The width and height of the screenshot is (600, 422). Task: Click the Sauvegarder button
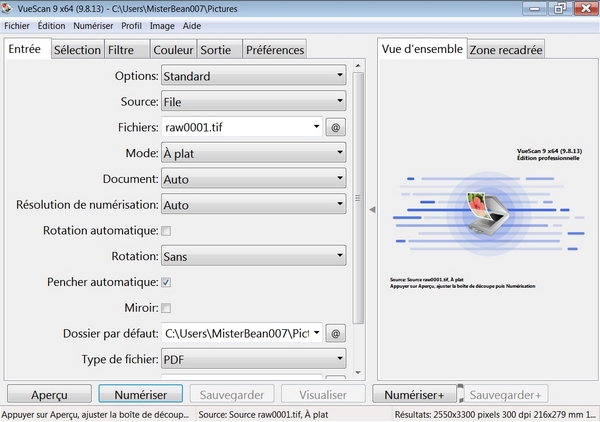pos(232,394)
